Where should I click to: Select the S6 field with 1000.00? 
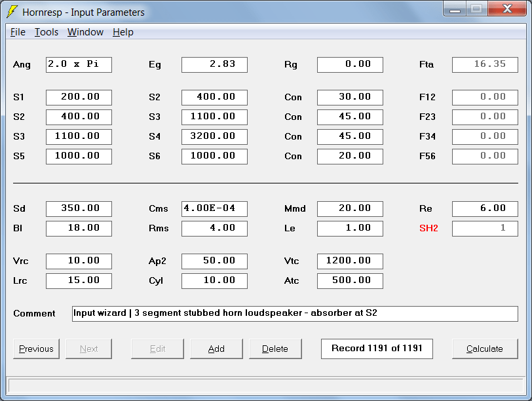214,157
